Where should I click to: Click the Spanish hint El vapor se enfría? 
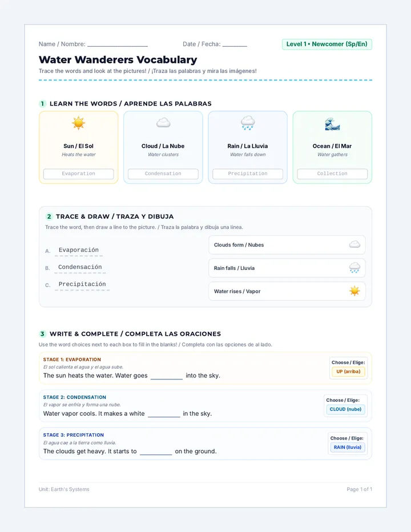[x=82, y=405]
